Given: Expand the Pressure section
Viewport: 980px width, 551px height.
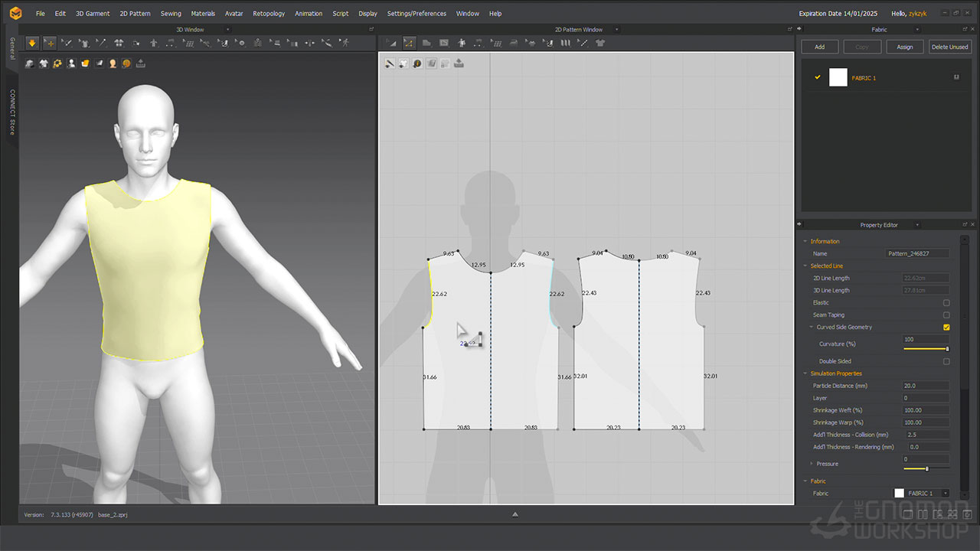Looking at the screenshot, I should 812,464.
